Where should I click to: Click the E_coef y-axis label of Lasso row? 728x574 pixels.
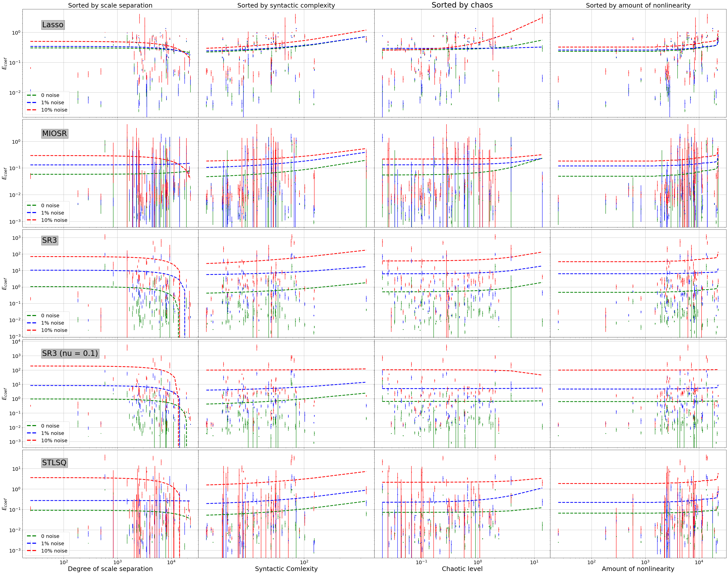(4, 63)
